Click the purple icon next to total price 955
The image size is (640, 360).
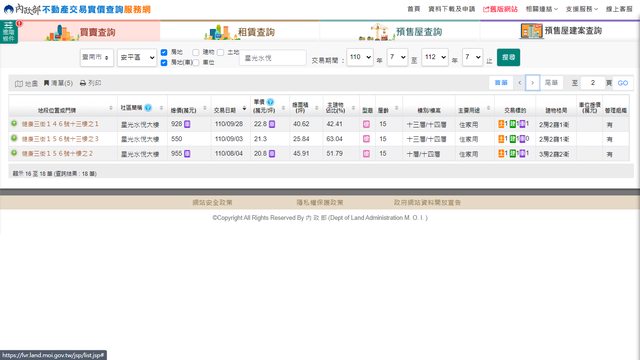click(187, 153)
